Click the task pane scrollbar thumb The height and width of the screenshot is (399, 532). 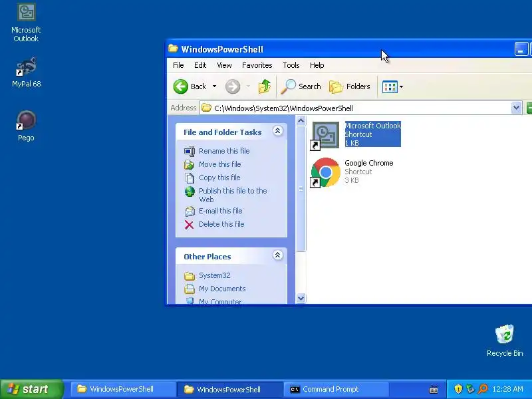pyautogui.click(x=301, y=189)
